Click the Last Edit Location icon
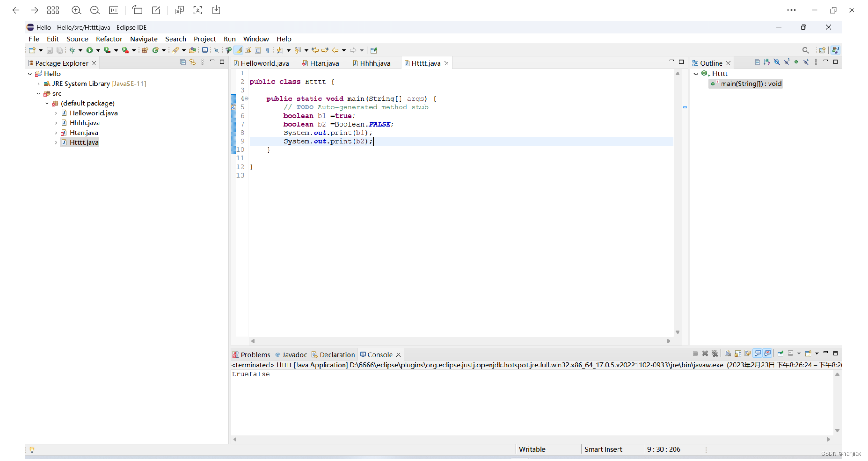Screen dimensions: 868x461 315,50
